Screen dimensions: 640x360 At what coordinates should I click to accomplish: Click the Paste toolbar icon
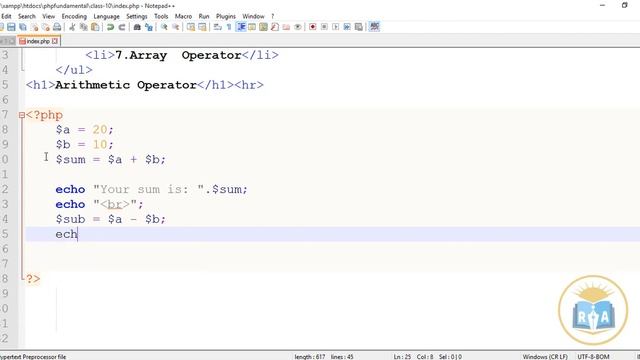coord(95,27)
